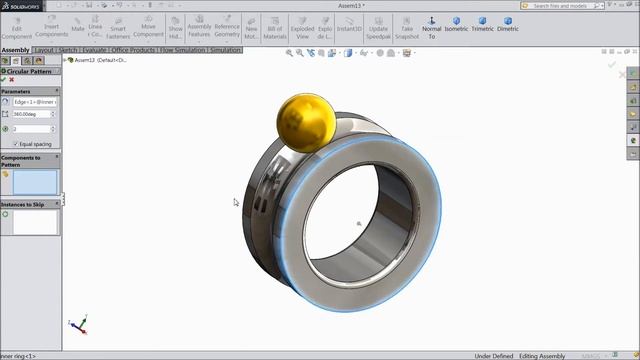Click the Explode Line Sketch tool

click(x=325, y=28)
